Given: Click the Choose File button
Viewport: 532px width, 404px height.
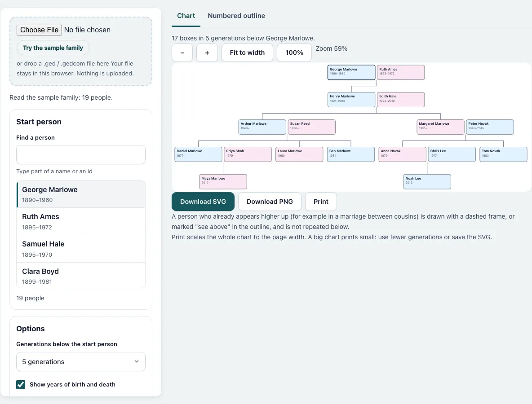Looking at the screenshot, I should coord(40,30).
